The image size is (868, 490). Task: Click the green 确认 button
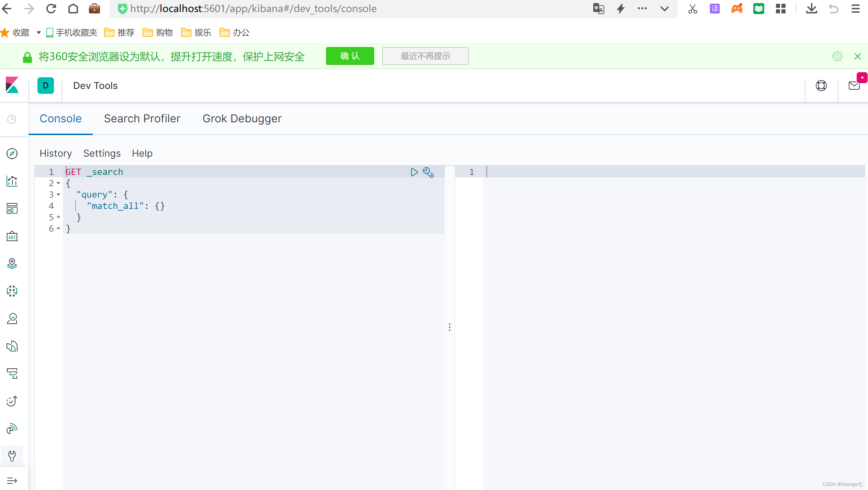coord(350,56)
